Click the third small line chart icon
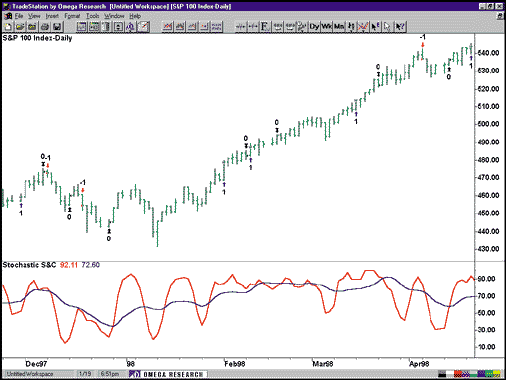The image size is (506, 380). pos(192,27)
